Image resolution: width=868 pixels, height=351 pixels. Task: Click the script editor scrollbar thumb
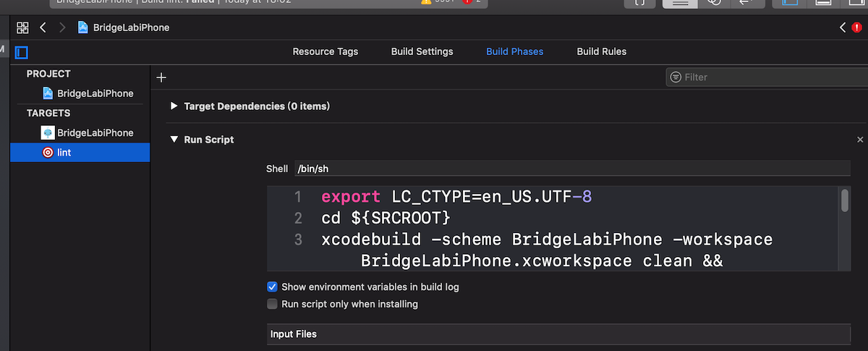[845, 200]
